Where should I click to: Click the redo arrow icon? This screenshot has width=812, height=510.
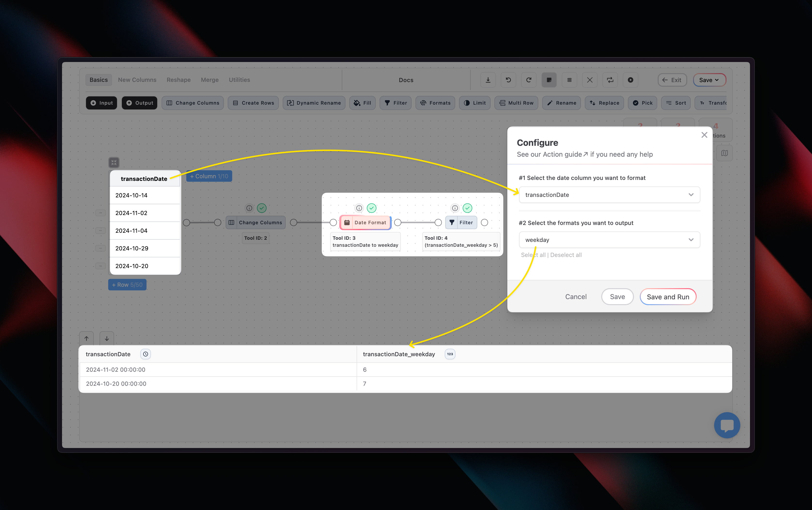(x=529, y=80)
